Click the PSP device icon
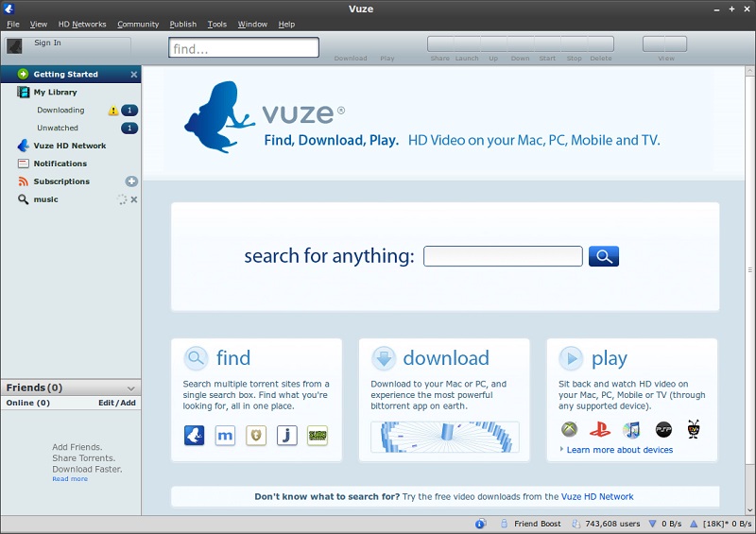Screen dimensions: 756x534 [663, 430]
